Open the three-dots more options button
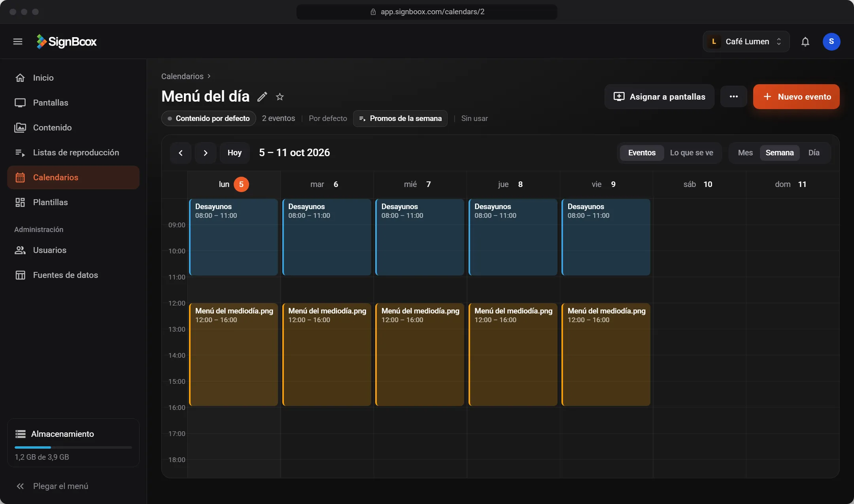This screenshot has width=854, height=504. [734, 96]
